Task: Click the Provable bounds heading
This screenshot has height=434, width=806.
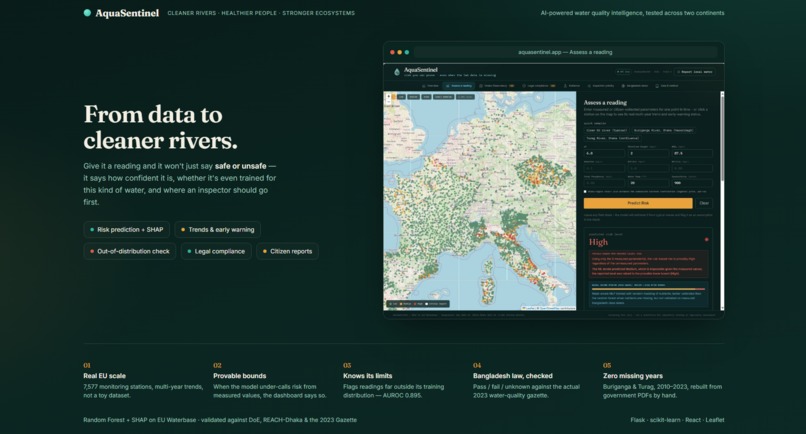Action: 240,376
